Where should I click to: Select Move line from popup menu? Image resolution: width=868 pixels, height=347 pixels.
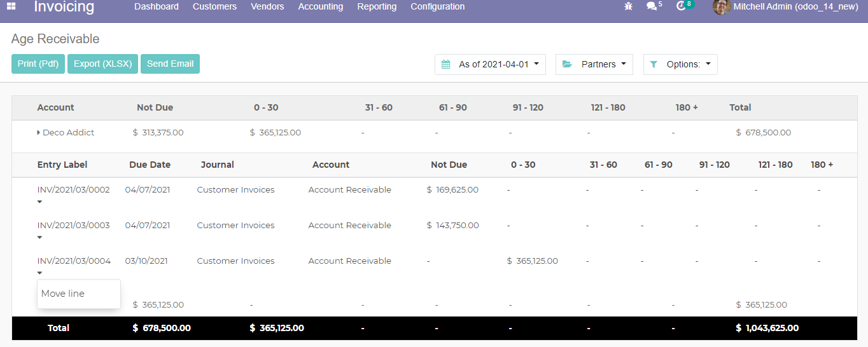click(63, 294)
